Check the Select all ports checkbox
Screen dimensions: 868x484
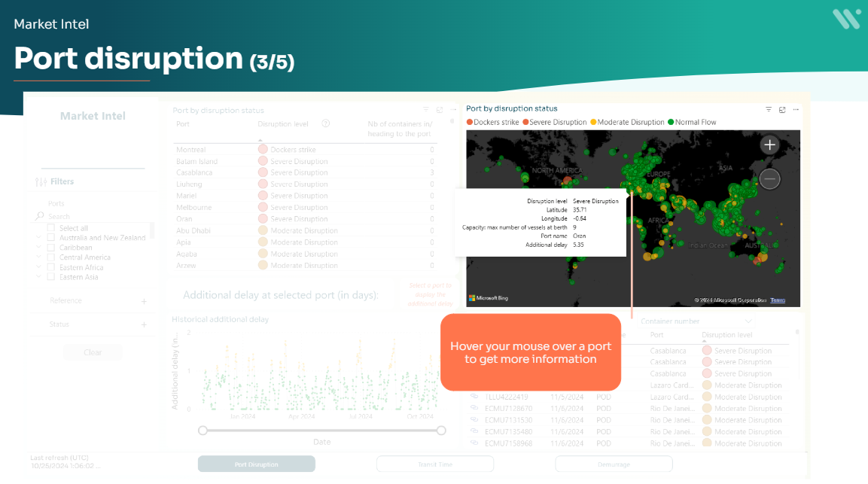pyautogui.click(x=51, y=228)
